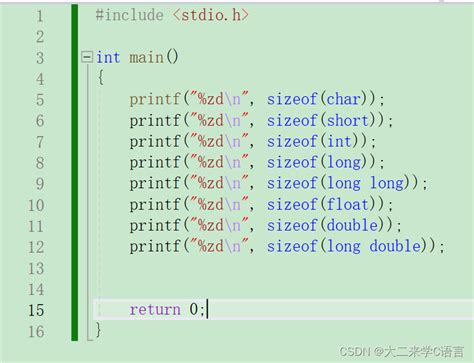Click the float keyword on line 10
This screenshot has width=474, height=363.
point(348,204)
